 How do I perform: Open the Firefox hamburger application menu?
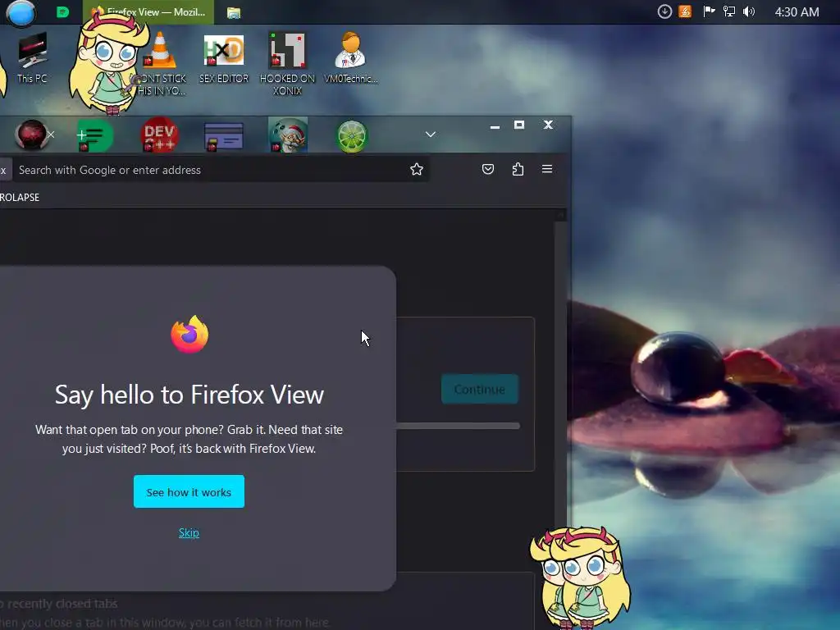[x=547, y=169]
